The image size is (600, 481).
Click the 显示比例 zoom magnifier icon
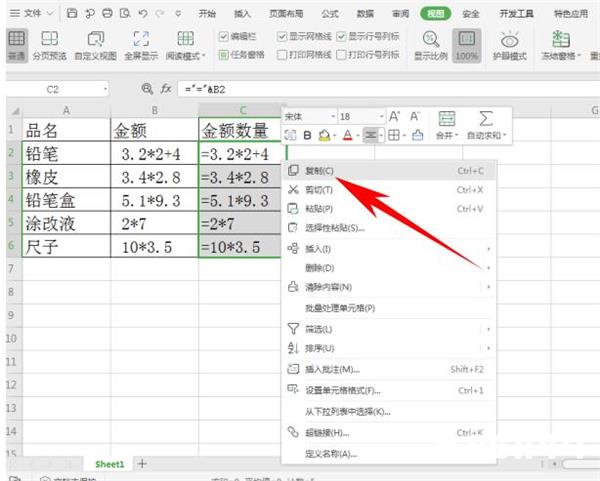coord(430,39)
